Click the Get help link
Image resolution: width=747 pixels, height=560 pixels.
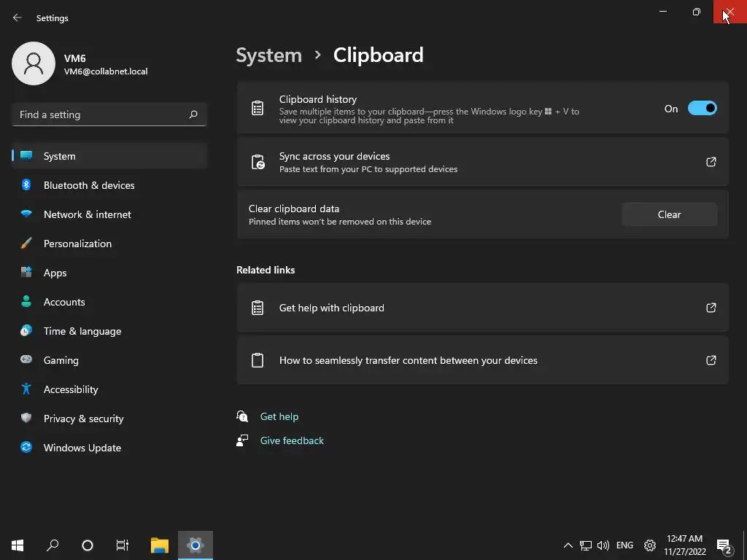(279, 416)
